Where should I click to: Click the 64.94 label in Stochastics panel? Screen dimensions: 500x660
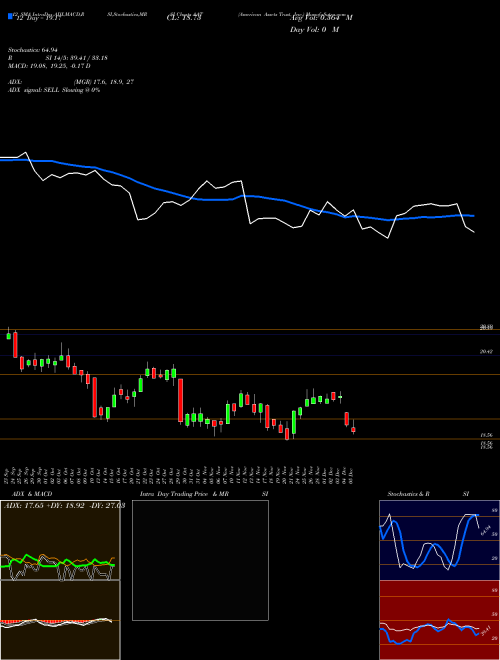[487, 530]
